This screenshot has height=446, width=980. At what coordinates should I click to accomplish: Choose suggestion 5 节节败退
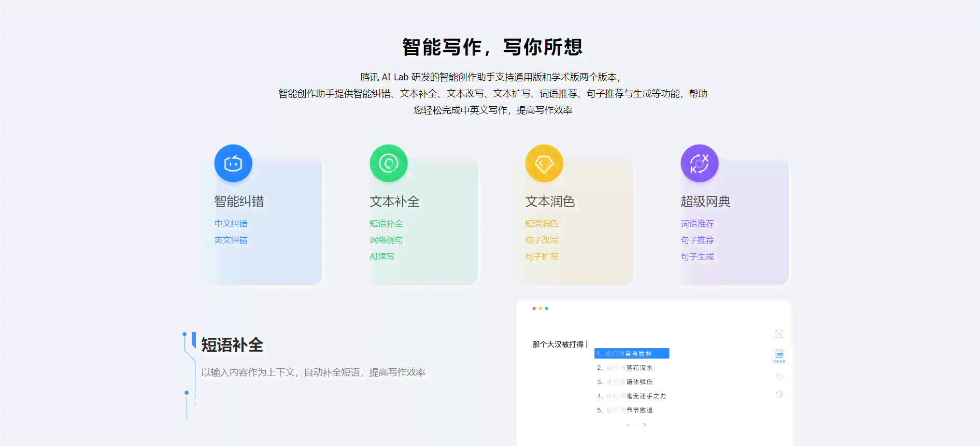click(x=625, y=410)
